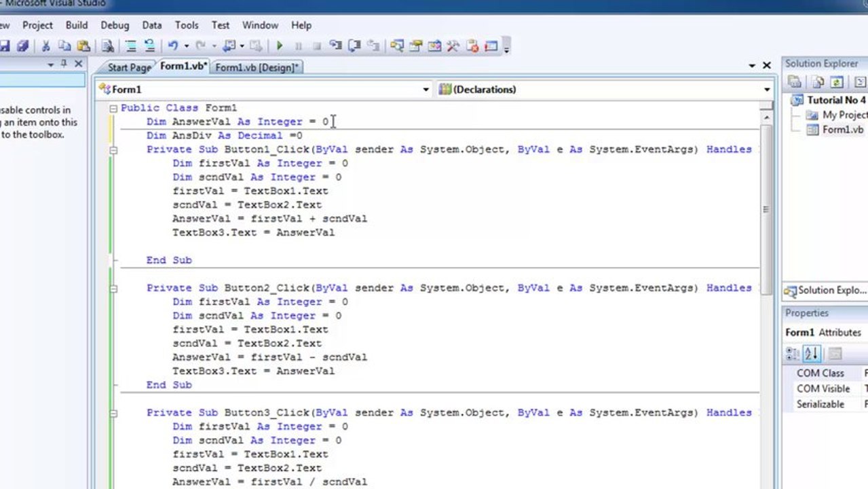Click the Step Out debug icon
The height and width of the screenshot is (489, 868).
(x=373, y=46)
